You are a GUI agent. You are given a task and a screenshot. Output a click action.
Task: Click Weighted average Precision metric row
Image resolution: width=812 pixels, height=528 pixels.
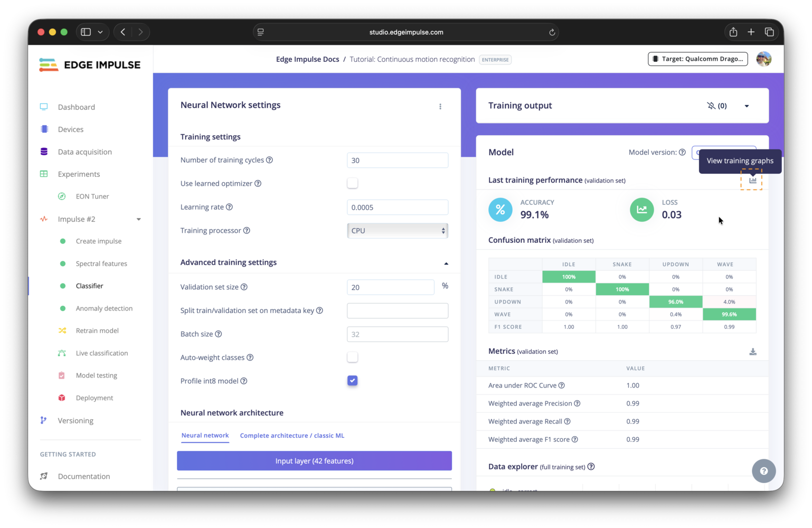pos(622,403)
